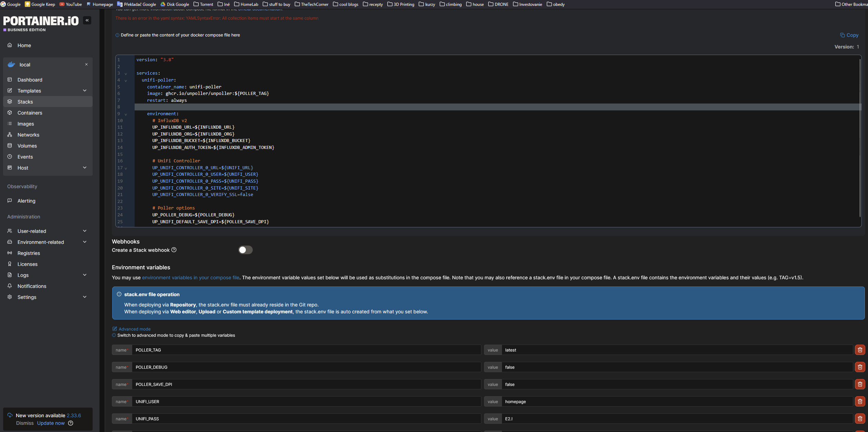Enable the Stack webhook toggle
Viewport: 868px width, 432px height.
[245, 250]
